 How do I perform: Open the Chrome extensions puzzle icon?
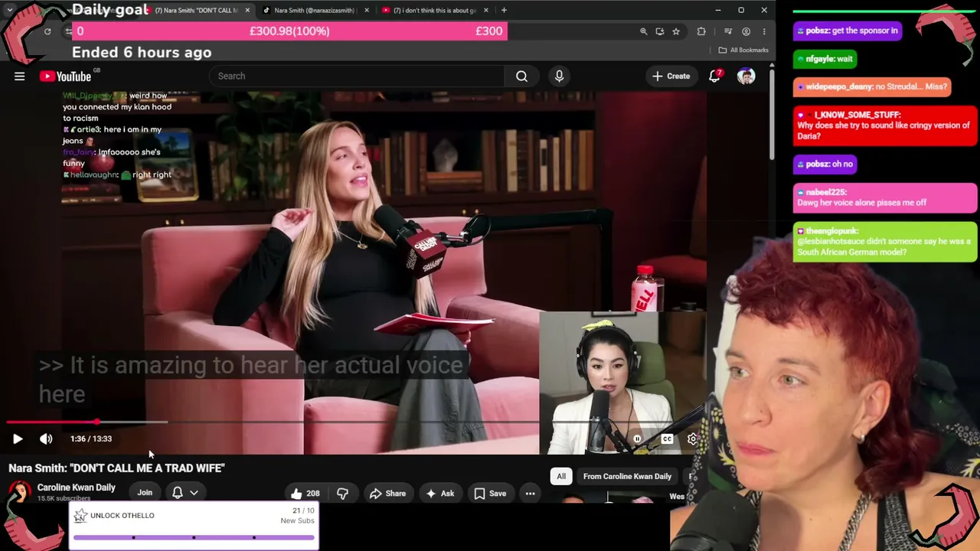(701, 31)
